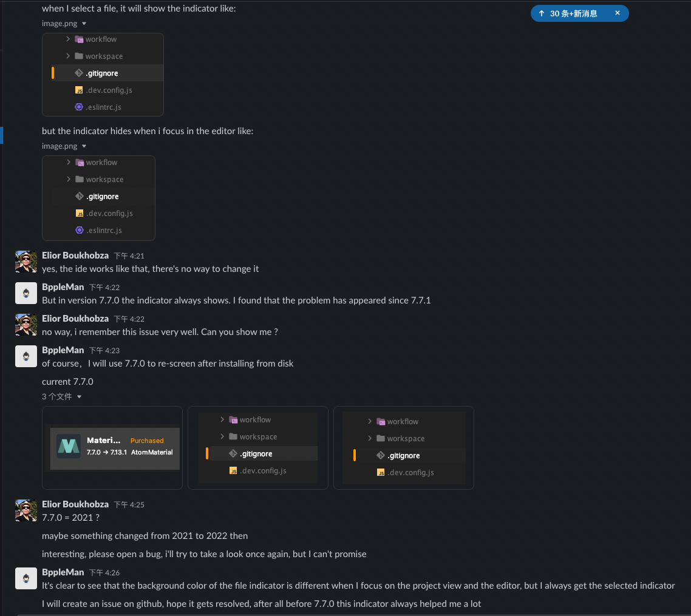691x616 pixels.
Task: Click BppleMan's penguin avatar
Action: click(26, 293)
